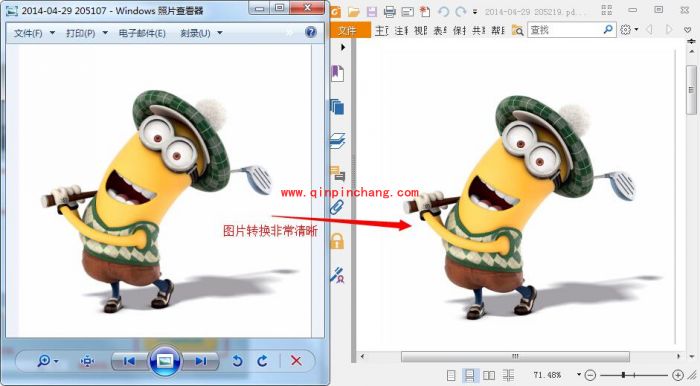Open Comments panel in PDF sidebar
This screenshot has width=700, height=386.
pos(338,174)
